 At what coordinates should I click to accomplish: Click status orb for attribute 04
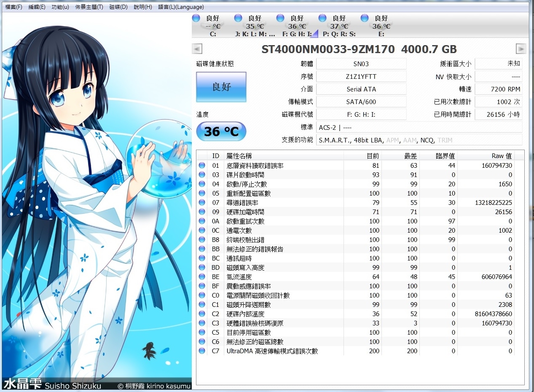pyautogui.click(x=202, y=184)
